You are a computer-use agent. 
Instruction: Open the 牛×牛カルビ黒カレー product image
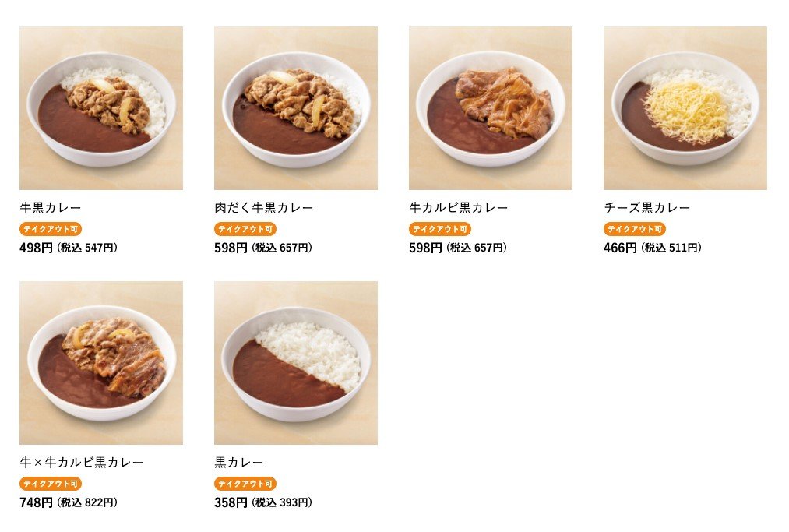click(101, 363)
